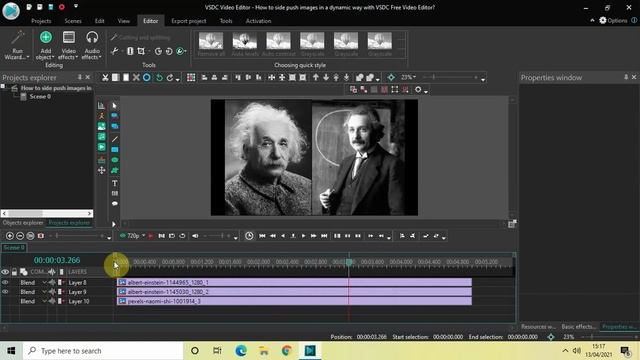Screen dimensions: 640x360
Task: Toggle the lock icon in timeline header
Action: point(14,272)
